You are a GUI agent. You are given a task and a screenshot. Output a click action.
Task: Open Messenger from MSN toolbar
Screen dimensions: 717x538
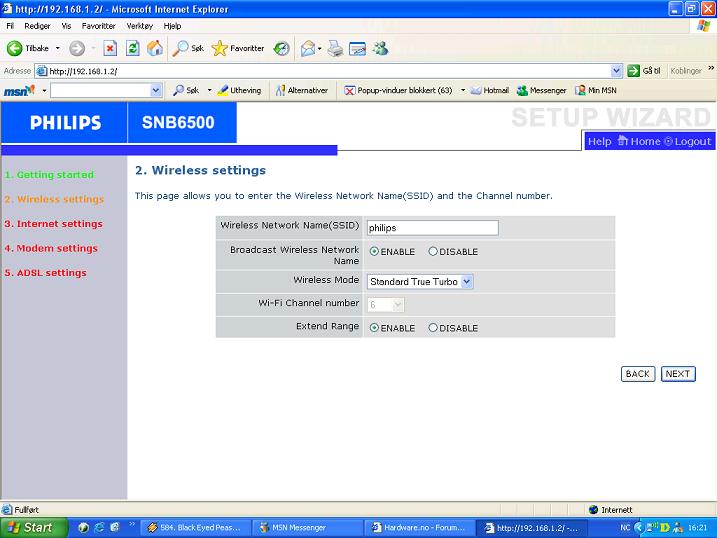[x=541, y=91]
